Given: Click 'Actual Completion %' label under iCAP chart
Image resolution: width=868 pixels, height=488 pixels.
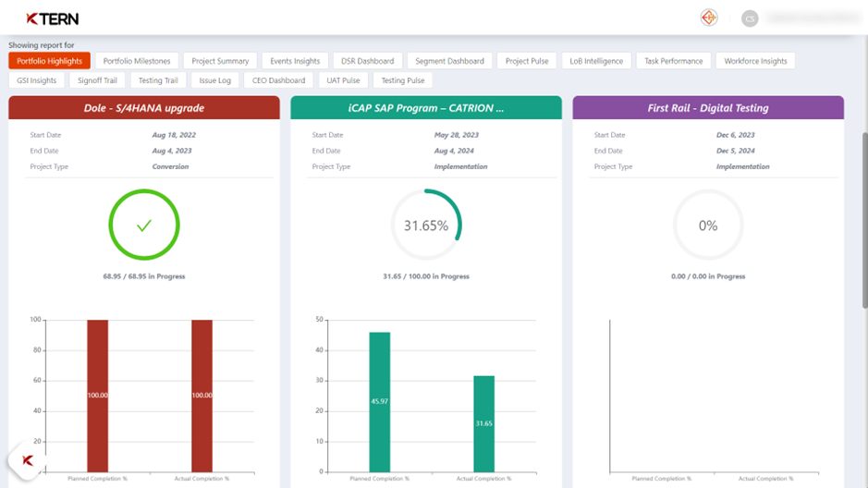Looking at the screenshot, I should [483, 479].
